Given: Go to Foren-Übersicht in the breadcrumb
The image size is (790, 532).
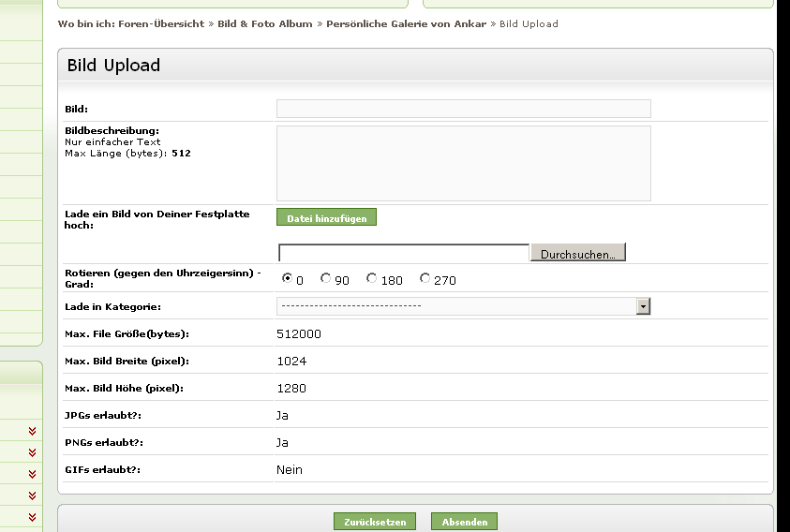Looking at the screenshot, I should click(x=161, y=23).
